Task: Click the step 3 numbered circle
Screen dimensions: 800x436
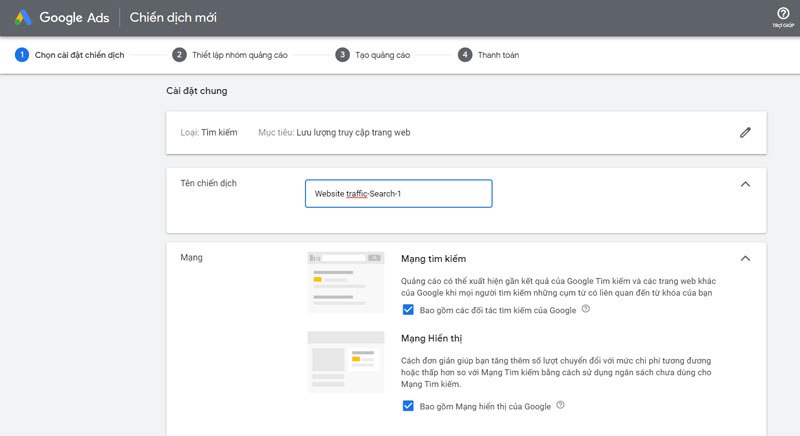Action: click(342, 55)
